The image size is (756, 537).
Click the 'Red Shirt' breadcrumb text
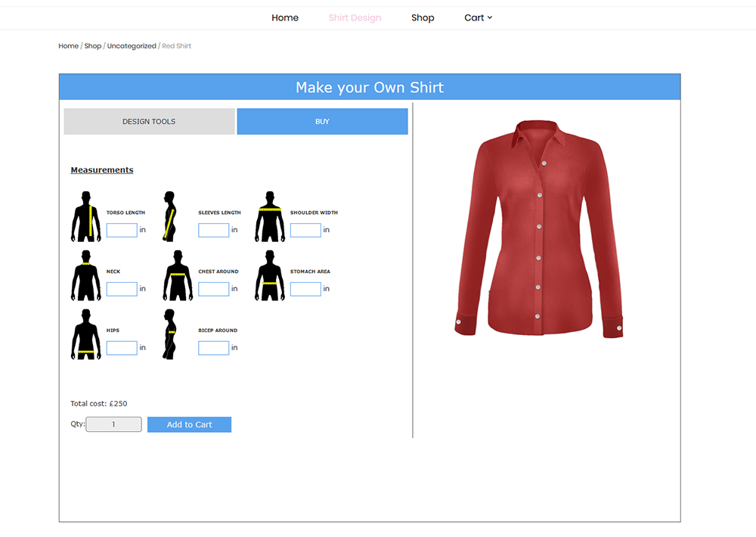coord(176,46)
